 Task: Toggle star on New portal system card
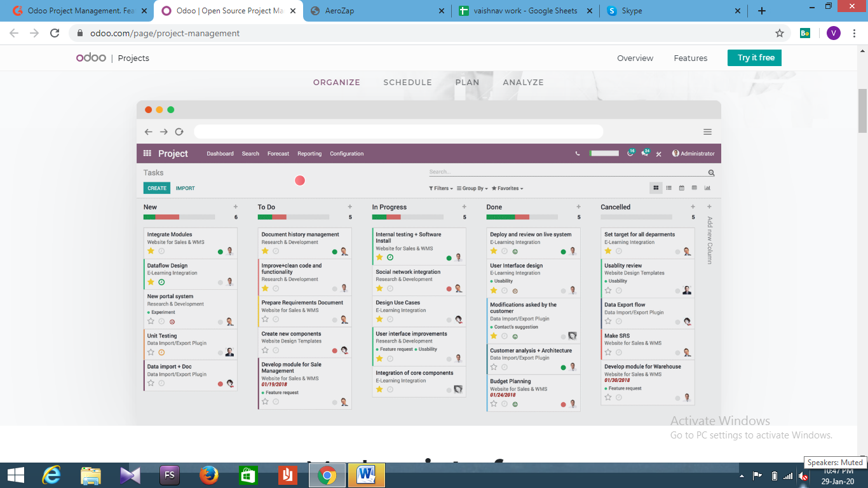point(151,322)
